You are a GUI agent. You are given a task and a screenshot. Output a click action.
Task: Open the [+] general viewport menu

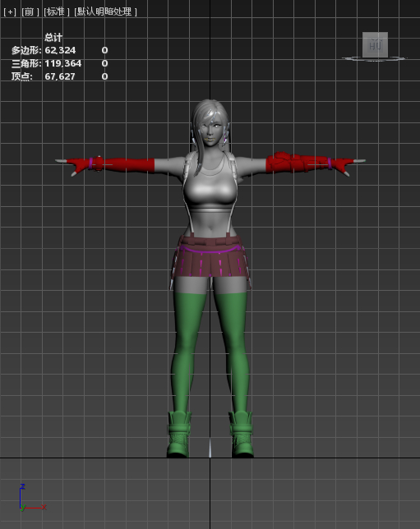(x=10, y=11)
